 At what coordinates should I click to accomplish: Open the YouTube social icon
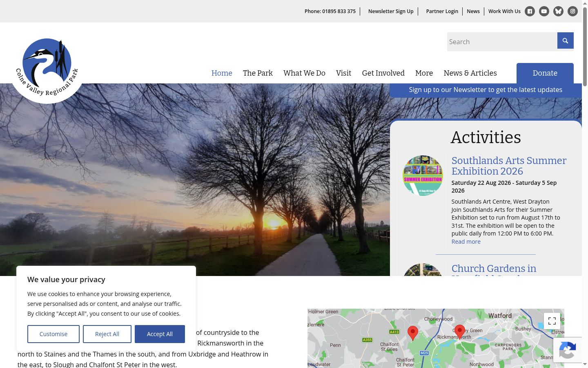point(544,11)
